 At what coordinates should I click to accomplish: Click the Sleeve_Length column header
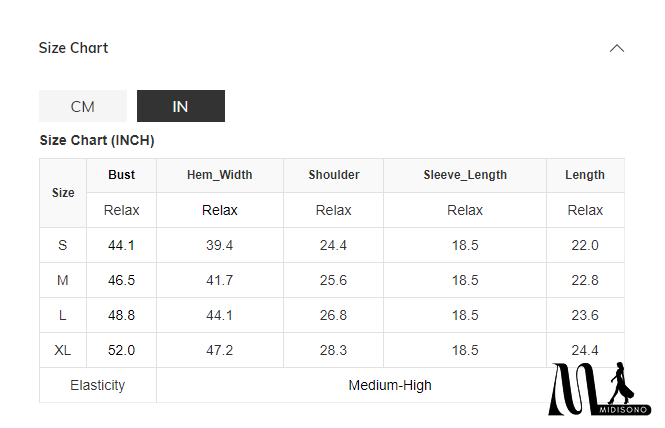click(x=465, y=175)
